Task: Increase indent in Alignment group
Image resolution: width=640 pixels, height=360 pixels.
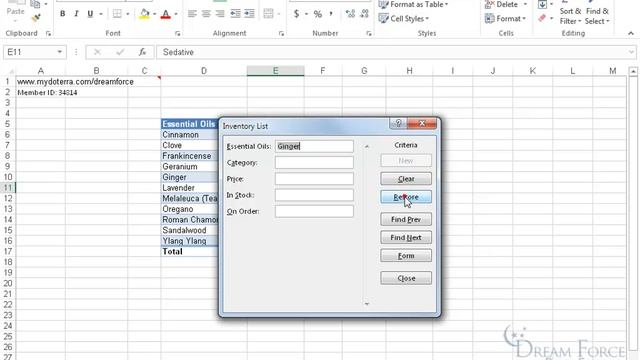Action: (249, 14)
